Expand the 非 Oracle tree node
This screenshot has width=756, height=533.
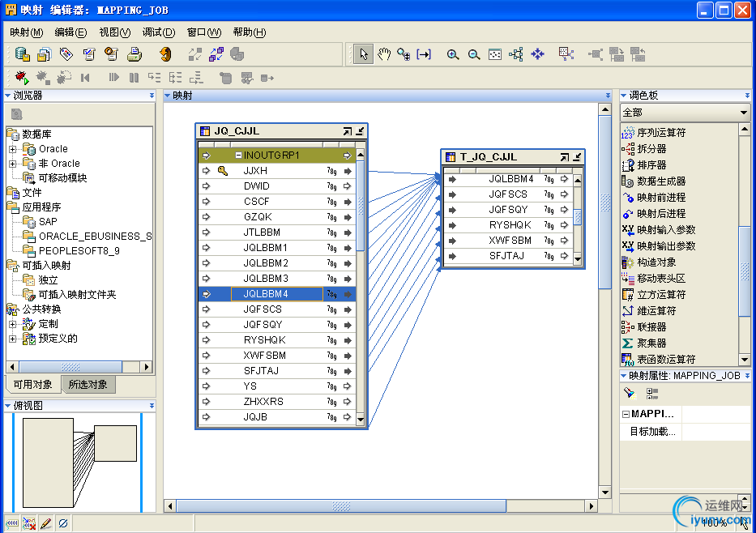[12, 164]
